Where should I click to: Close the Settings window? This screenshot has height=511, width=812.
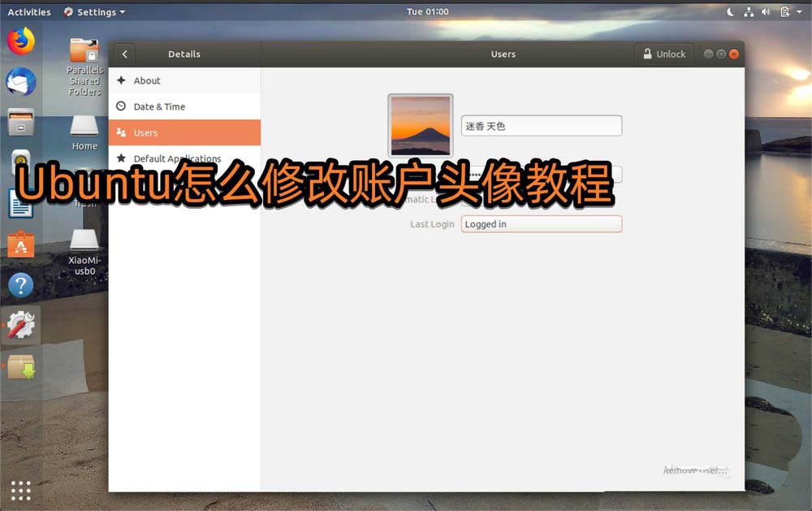click(734, 54)
